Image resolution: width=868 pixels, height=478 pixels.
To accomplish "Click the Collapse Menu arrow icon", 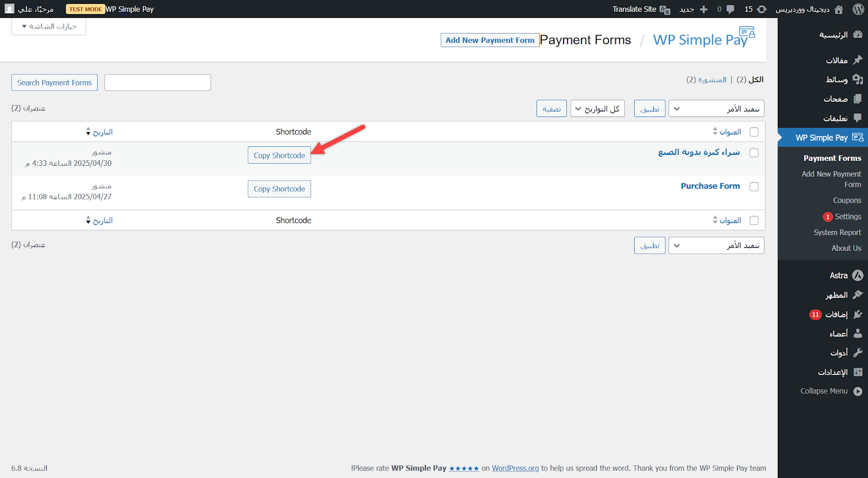I will pyautogui.click(x=858, y=391).
